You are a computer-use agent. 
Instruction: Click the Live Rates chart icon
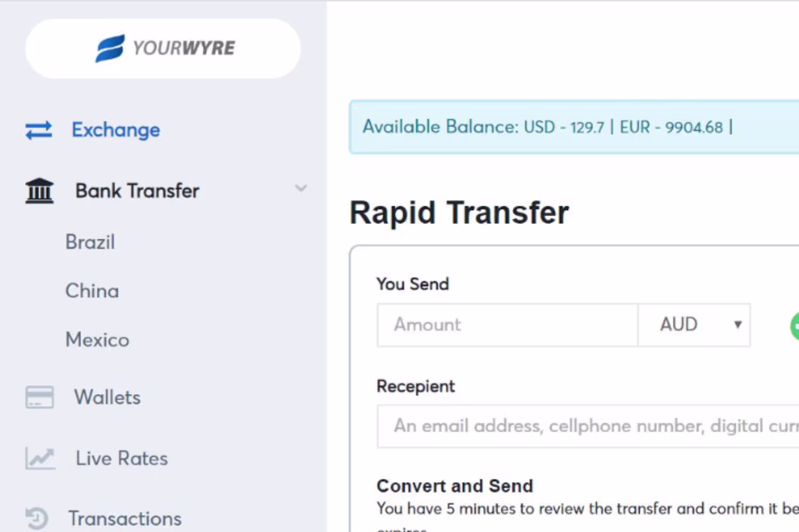click(x=40, y=459)
